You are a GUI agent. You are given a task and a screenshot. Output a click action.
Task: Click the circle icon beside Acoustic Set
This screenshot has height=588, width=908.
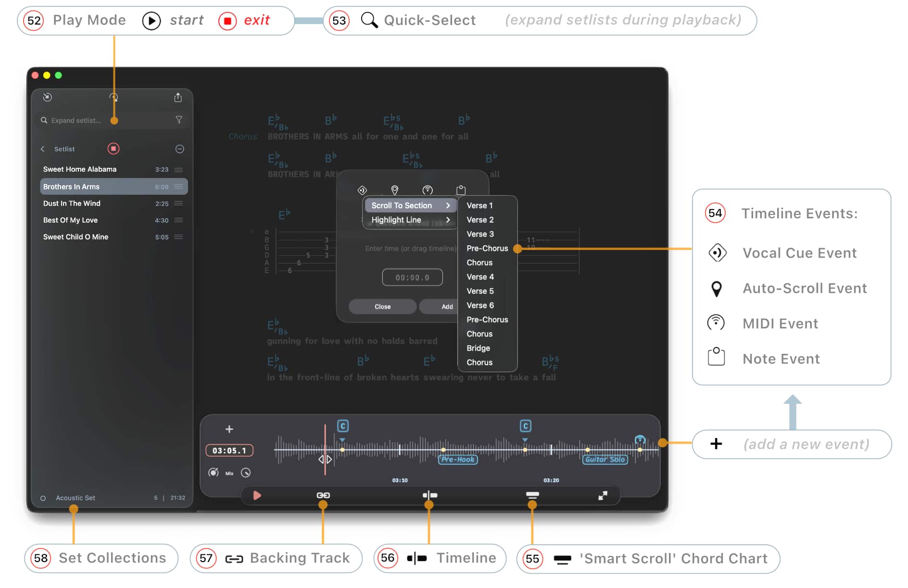tap(43, 498)
